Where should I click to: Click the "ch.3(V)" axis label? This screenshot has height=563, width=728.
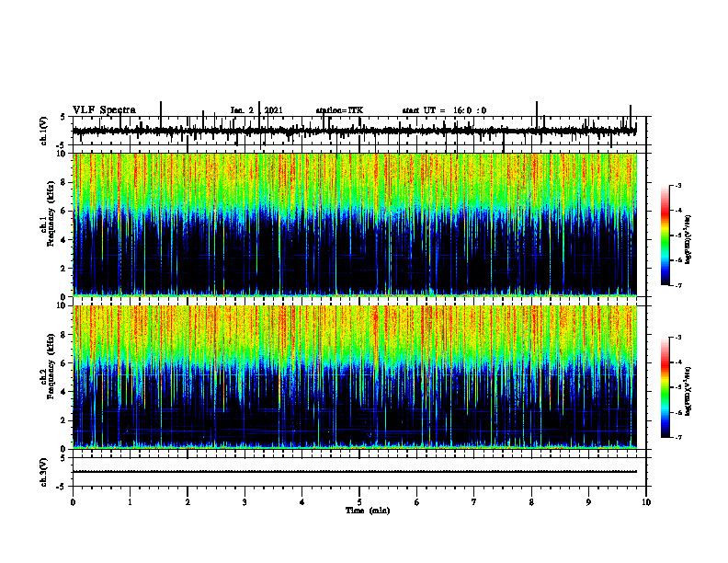[x=44, y=472]
